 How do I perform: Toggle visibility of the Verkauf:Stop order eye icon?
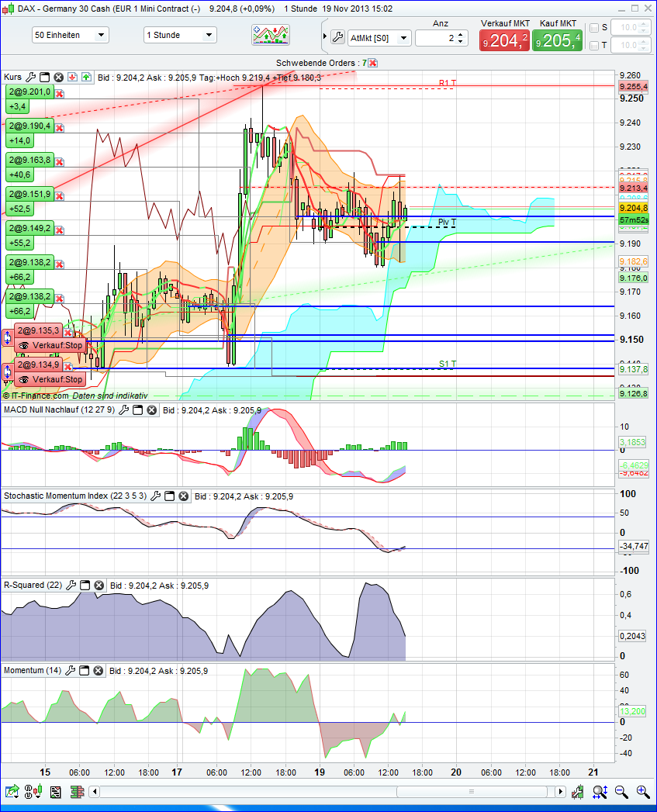(x=23, y=345)
